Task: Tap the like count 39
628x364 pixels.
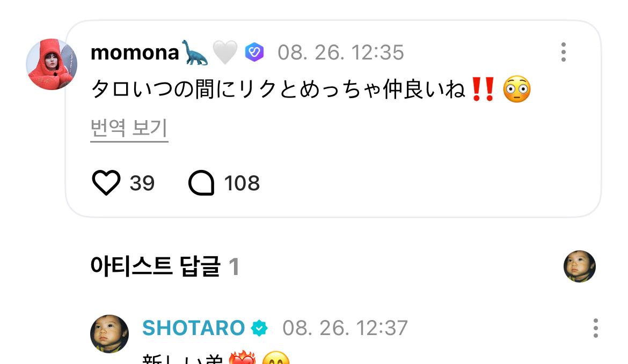Action: click(x=142, y=183)
